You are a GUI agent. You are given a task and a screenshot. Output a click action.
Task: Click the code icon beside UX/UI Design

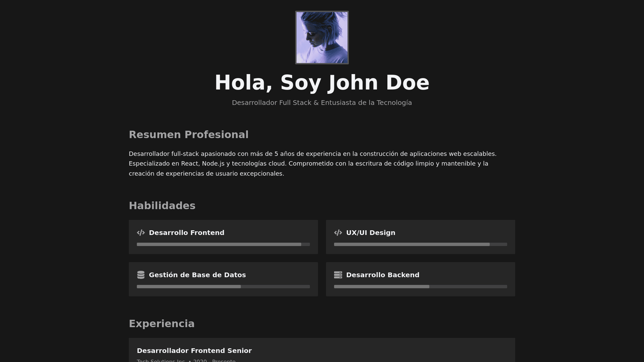(x=338, y=233)
